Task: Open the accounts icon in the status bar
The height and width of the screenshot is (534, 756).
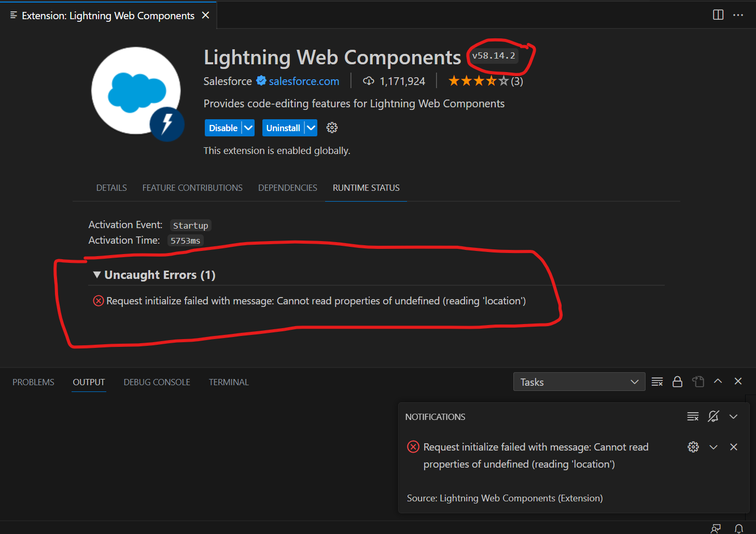Action: coord(716,528)
